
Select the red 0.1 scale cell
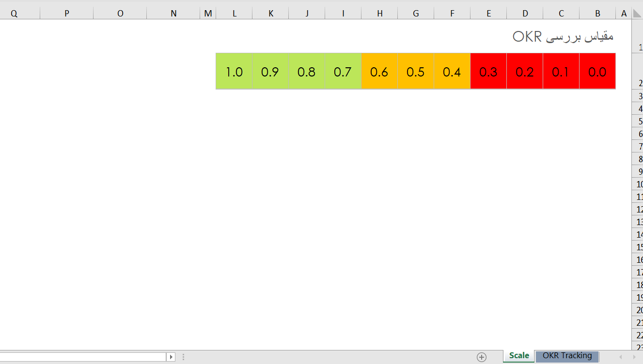[561, 71]
